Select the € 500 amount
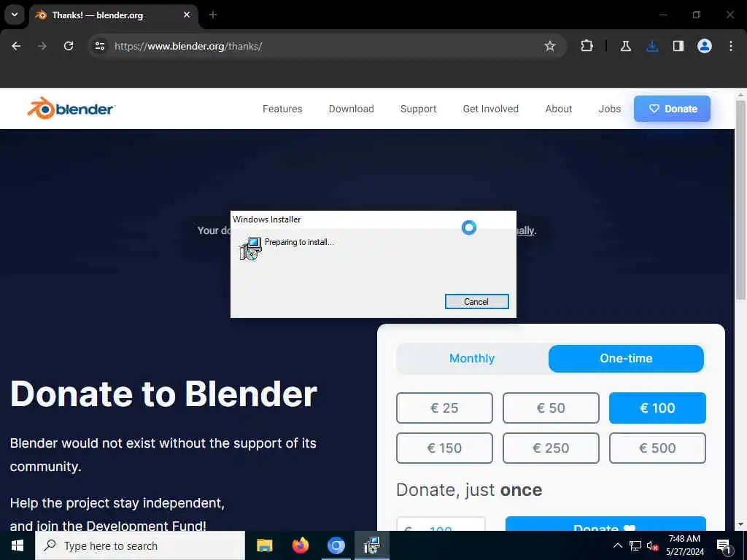This screenshot has width=747, height=560. click(657, 448)
